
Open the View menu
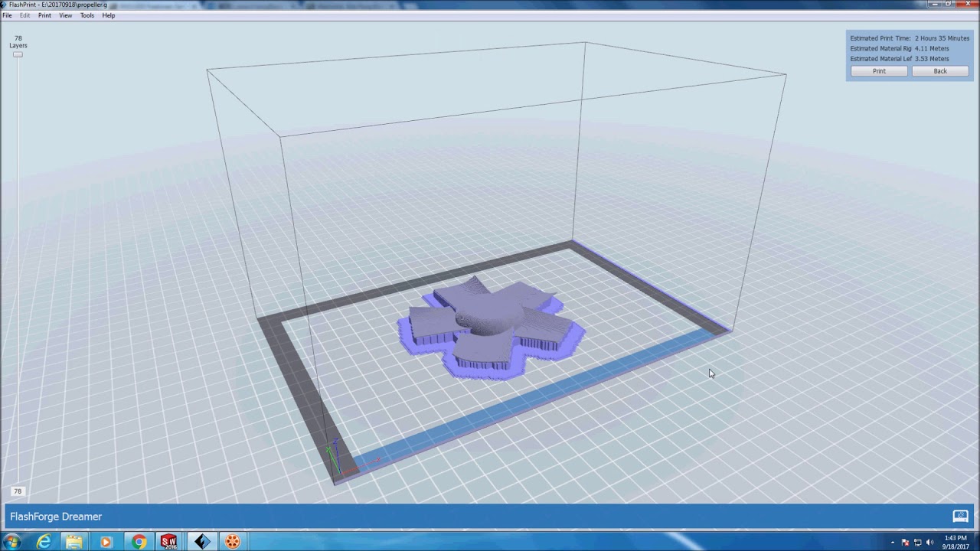(x=66, y=15)
